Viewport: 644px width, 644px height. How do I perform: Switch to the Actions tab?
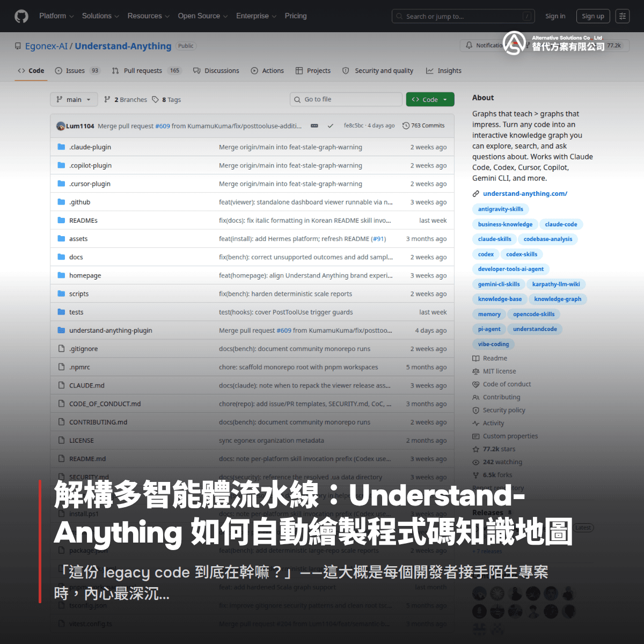tap(267, 71)
